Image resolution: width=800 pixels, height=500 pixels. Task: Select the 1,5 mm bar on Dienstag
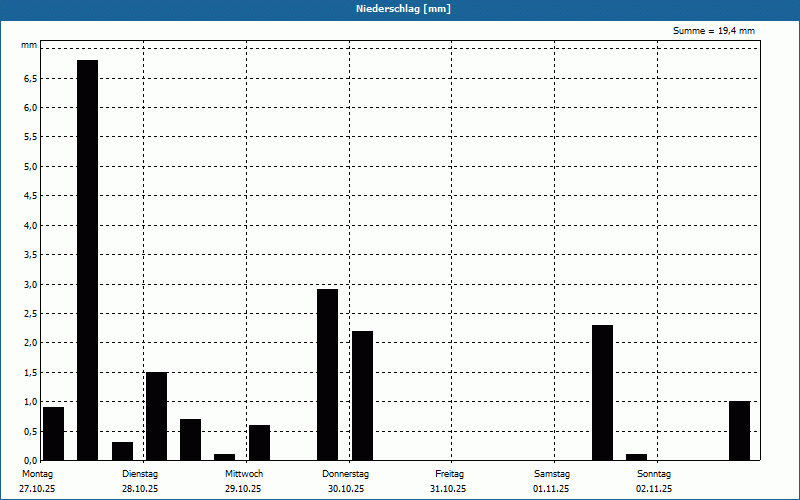coord(156,416)
